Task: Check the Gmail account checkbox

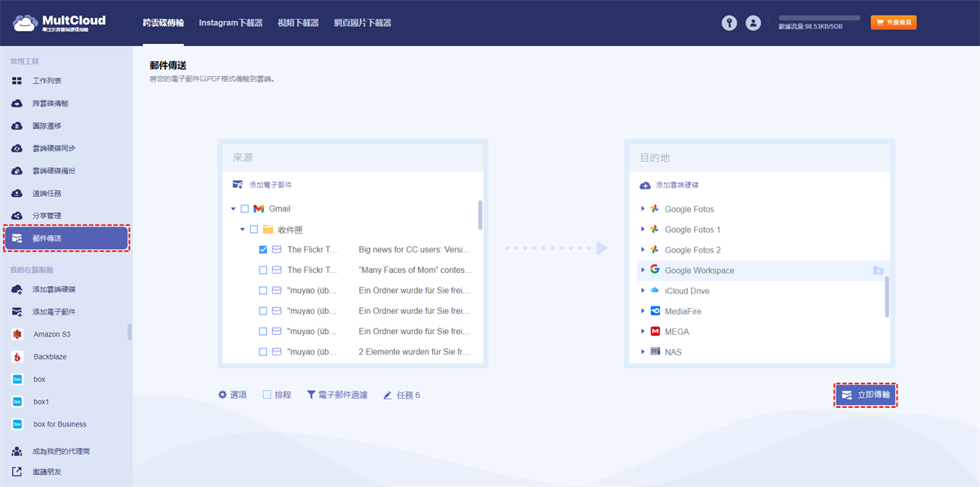Action: (x=245, y=209)
